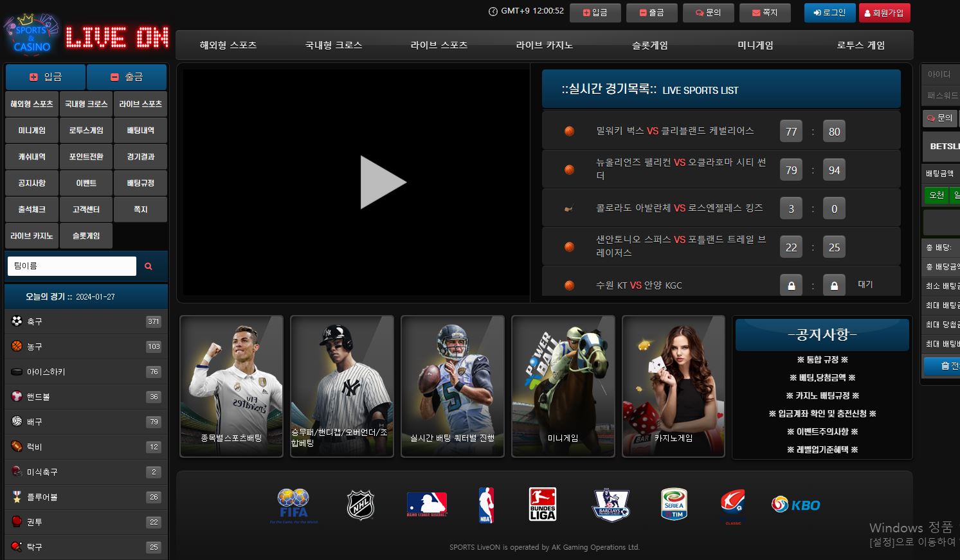960x560 pixels.
Task: Open 라이브 카지노 in top navigation
Action: click(x=544, y=46)
